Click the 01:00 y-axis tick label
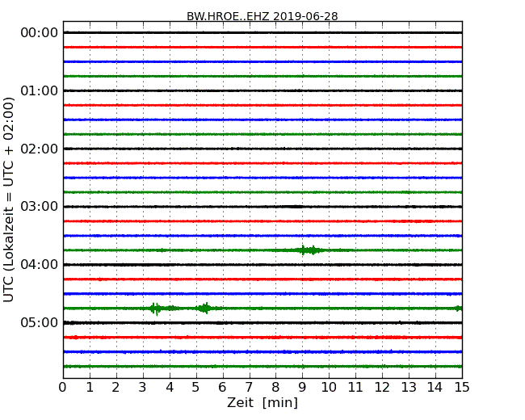This screenshot has width=525, height=420. 40,90
